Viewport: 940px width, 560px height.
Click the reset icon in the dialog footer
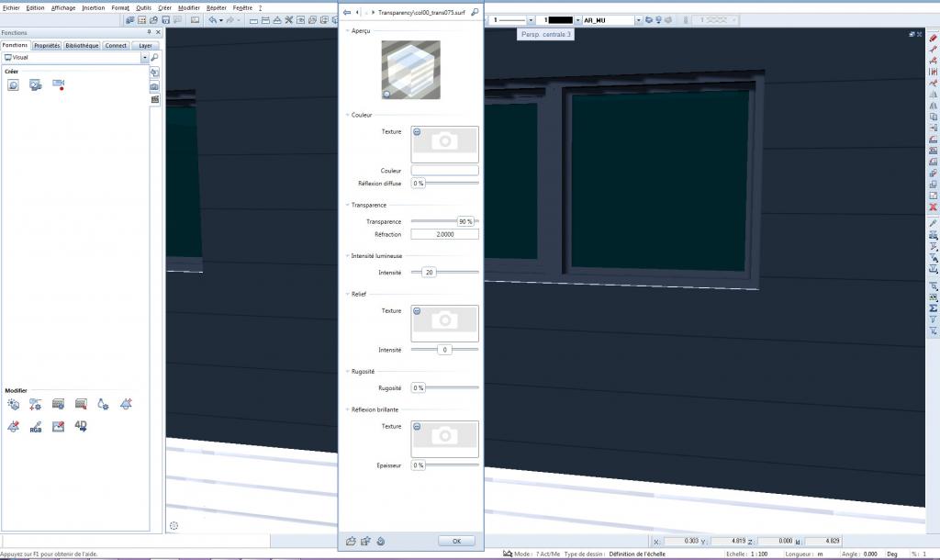381,542
